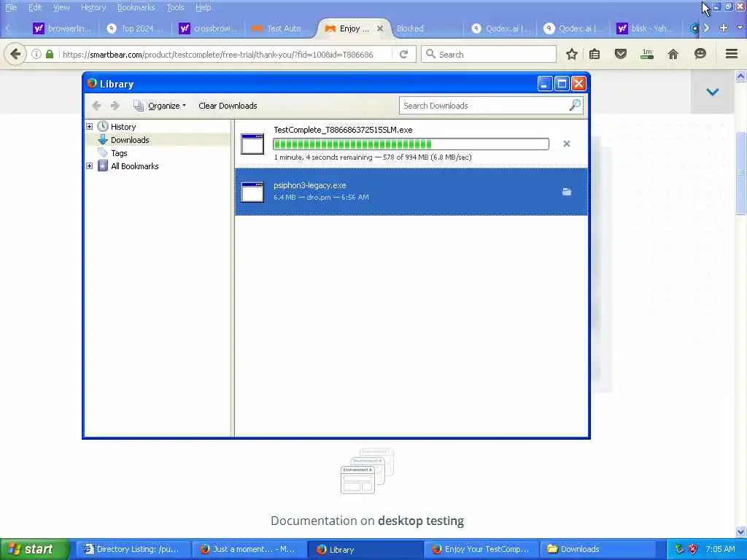Open Just a moment... taskbar item

pyautogui.click(x=248, y=549)
